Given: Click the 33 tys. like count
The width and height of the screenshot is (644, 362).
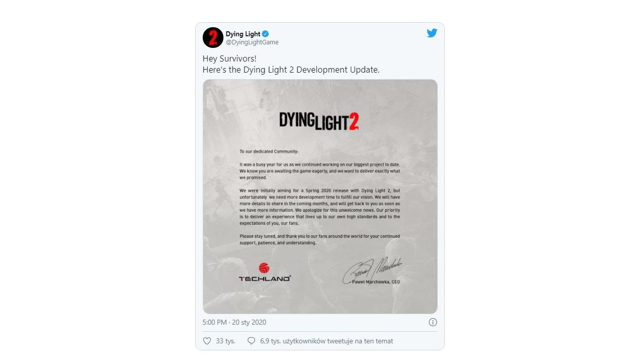Looking at the screenshot, I should point(225,341).
